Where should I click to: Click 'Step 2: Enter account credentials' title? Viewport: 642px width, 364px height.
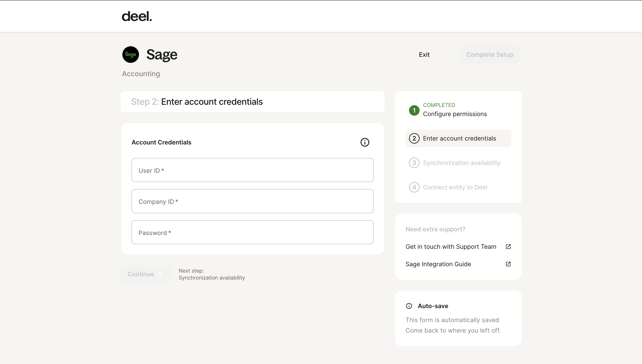coord(197,102)
